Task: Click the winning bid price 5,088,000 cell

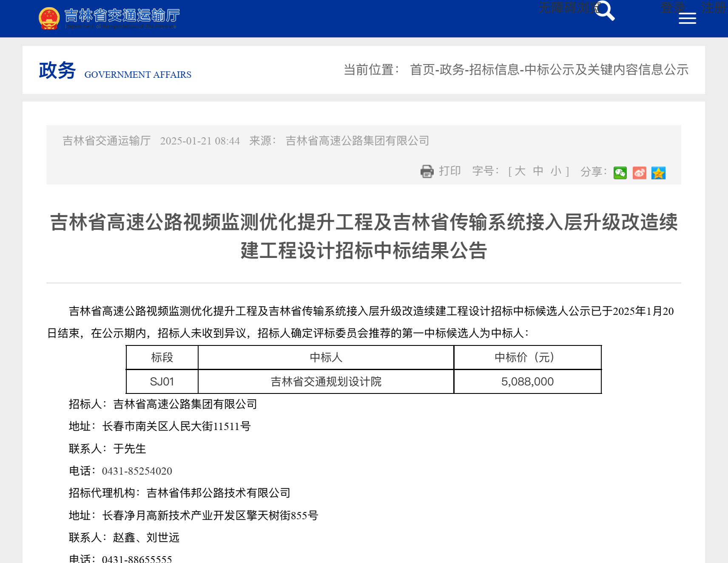Action: pyautogui.click(x=527, y=382)
